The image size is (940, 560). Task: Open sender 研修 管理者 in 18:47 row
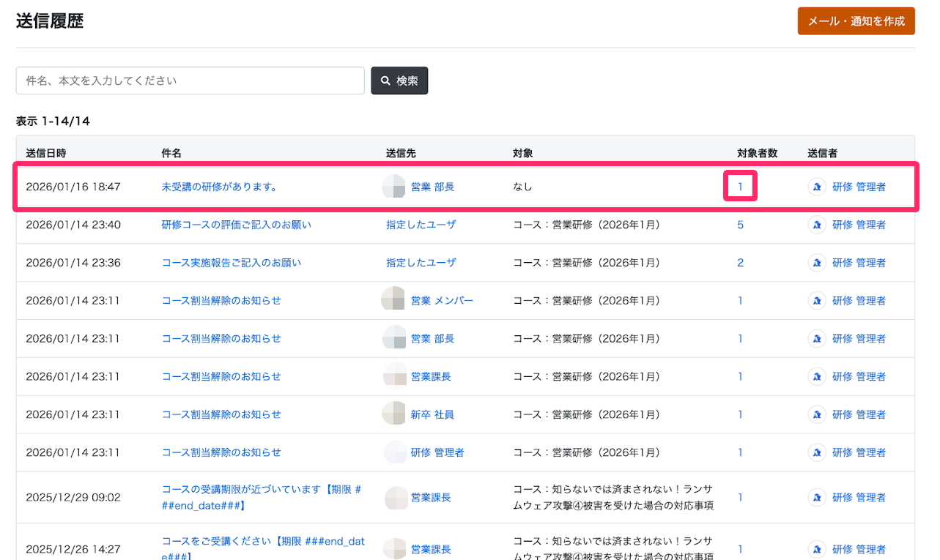click(859, 187)
